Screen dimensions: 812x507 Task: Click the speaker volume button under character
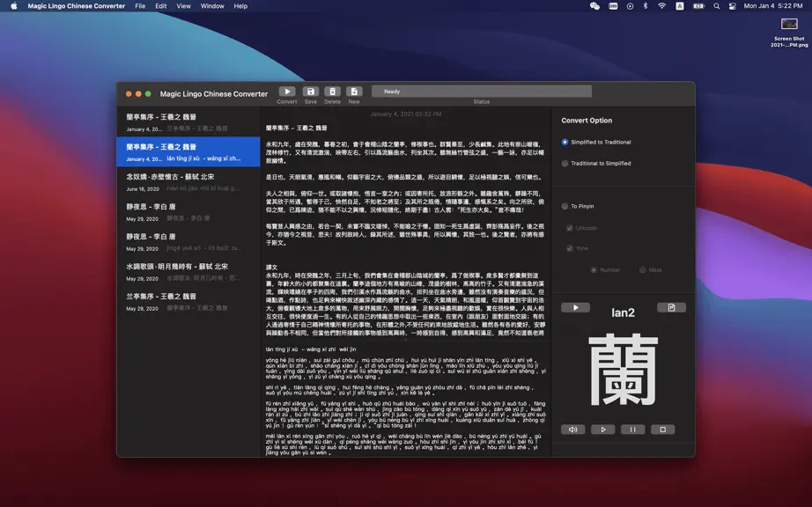click(x=572, y=430)
